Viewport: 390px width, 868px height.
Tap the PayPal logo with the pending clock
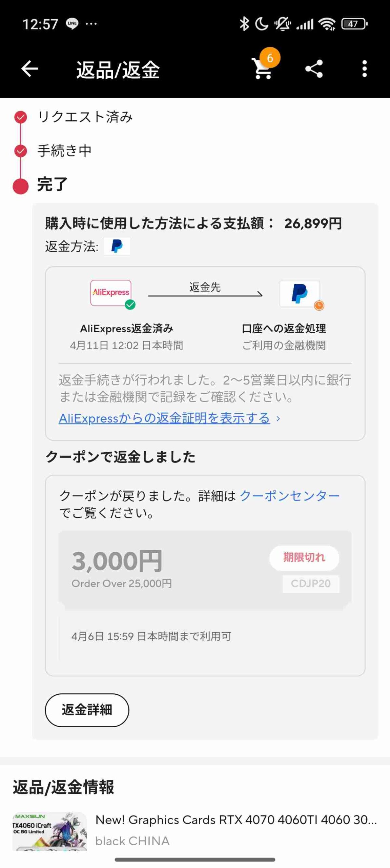pyautogui.click(x=300, y=294)
